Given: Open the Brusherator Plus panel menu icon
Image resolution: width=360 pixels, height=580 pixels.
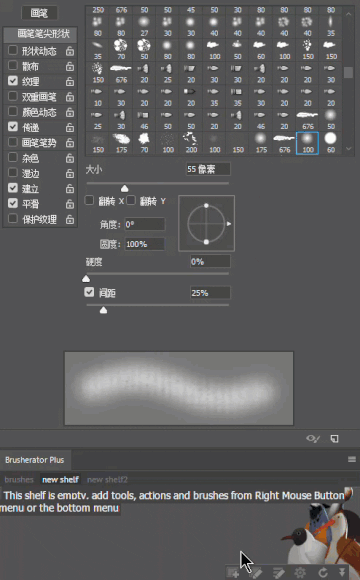Looking at the screenshot, I should point(351,459).
